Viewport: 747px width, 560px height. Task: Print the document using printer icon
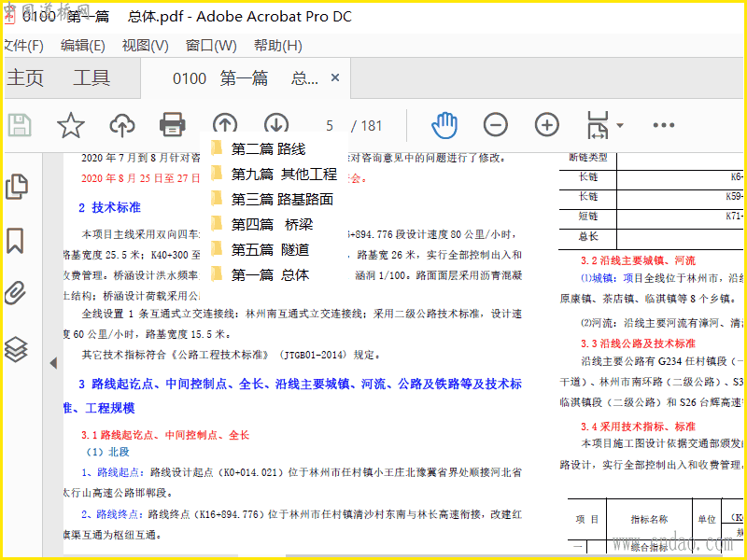tap(173, 124)
